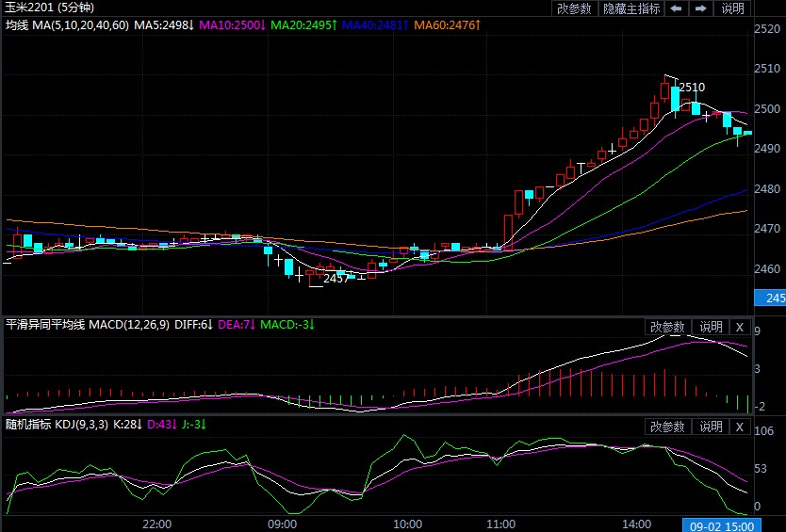Image resolution: width=786 pixels, height=532 pixels.
Task: Click the 玉米2201 (5分钟) chart title
Action: [49, 8]
